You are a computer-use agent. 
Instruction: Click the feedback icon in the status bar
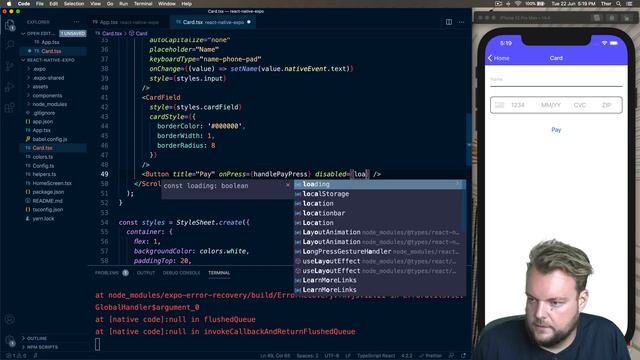coord(451,356)
